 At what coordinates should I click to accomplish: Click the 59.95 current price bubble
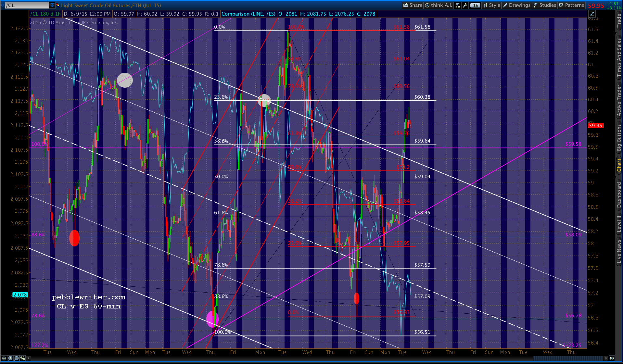[596, 126]
